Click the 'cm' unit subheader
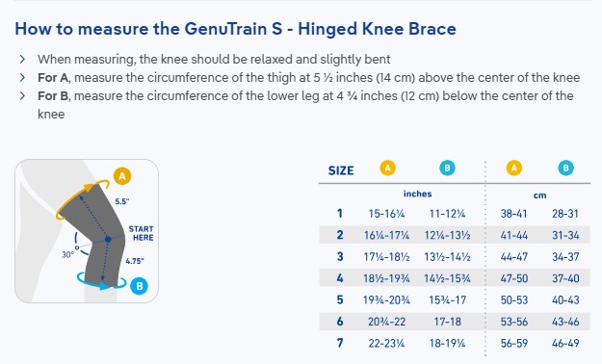The height and width of the screenshot is (364, 602). 539,195
